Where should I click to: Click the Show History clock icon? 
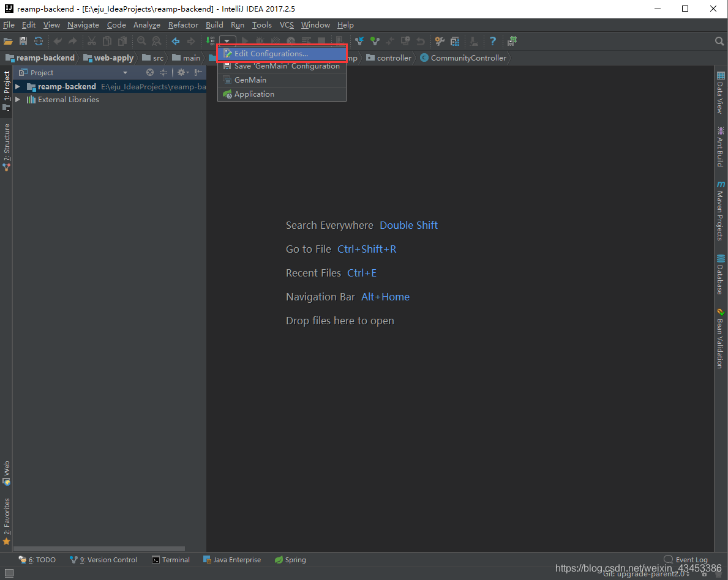tap(405, 41)
